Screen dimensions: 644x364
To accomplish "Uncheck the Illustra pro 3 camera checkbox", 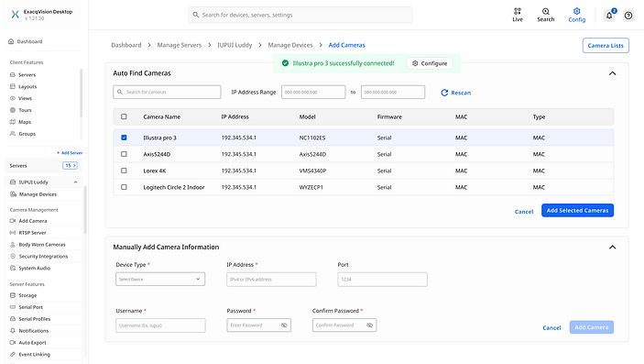I will tap(124, 138).
